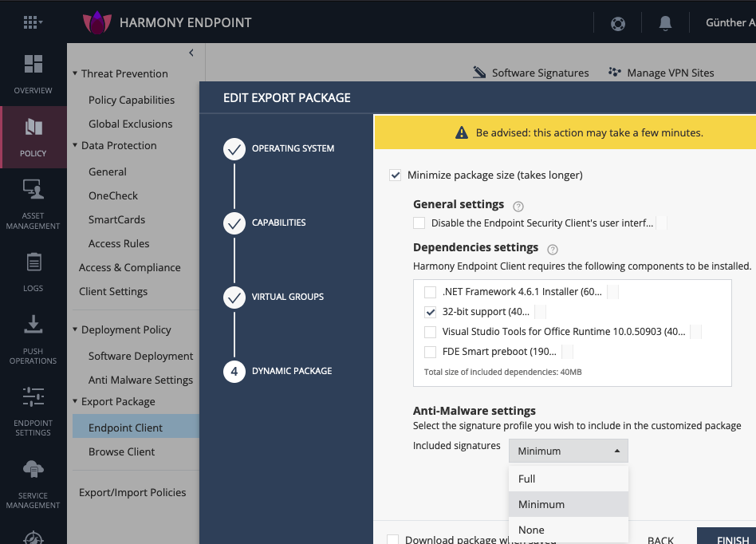
Task: Jump to the Capabilities wizard step
Action: (234, 223)
